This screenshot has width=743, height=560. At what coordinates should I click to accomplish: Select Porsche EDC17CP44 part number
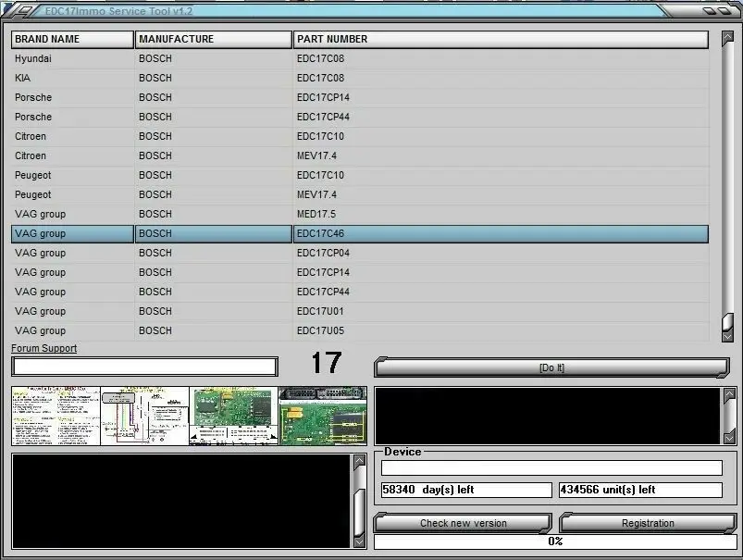point(323,118)
